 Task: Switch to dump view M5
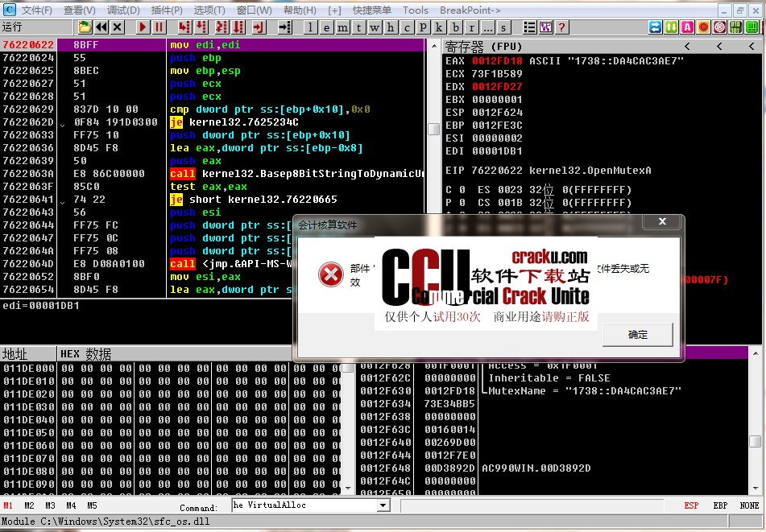click(x=93, y=505)
